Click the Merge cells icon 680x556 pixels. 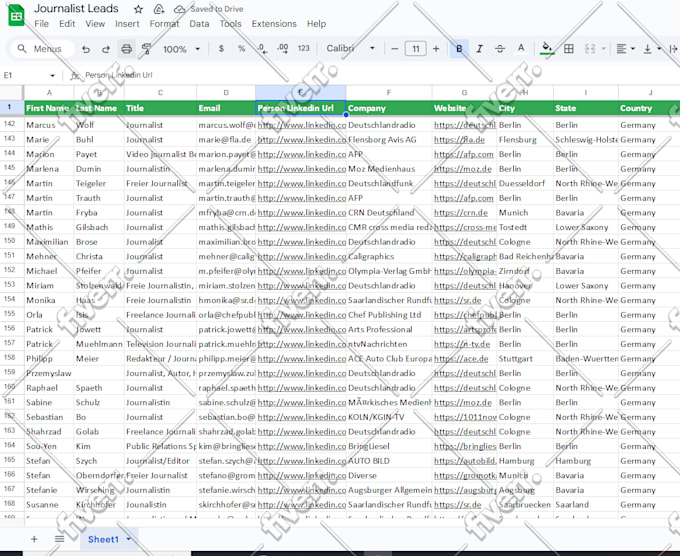pos(590,49)
